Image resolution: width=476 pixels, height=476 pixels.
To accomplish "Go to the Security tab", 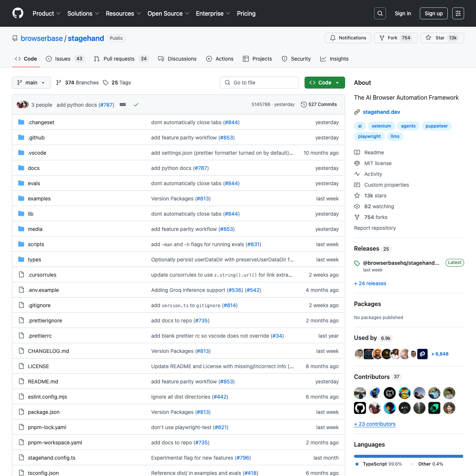I will pos(296,59).
